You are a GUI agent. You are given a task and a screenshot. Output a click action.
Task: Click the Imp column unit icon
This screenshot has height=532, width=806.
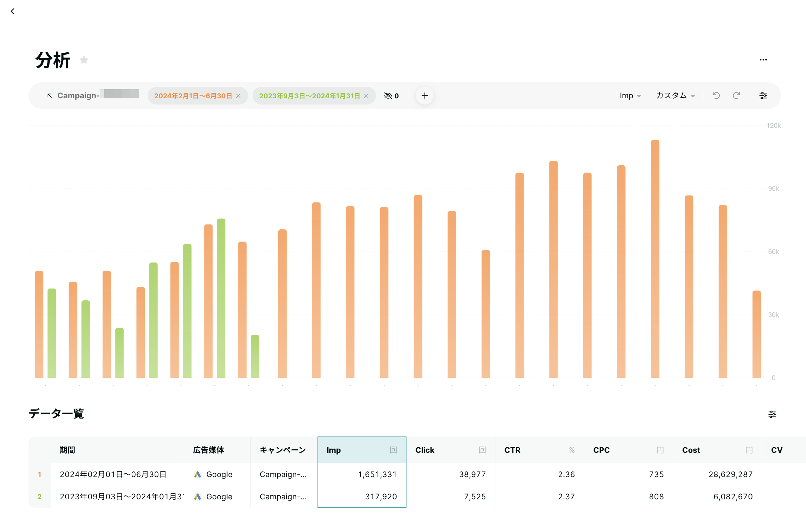(x=393, y=450)
